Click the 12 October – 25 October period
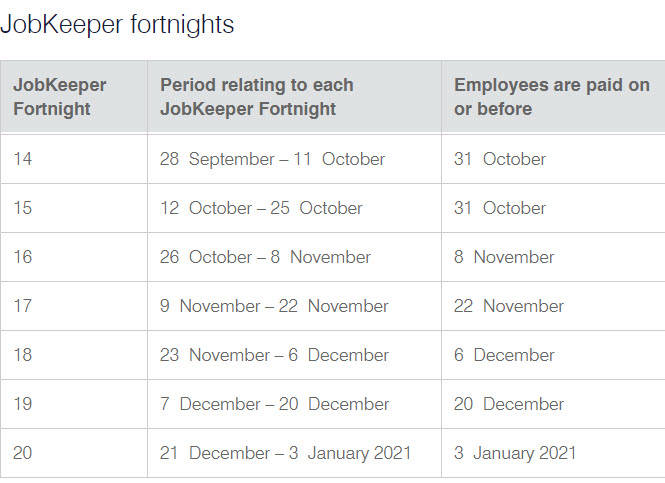Viewport: 665px width, 483px height. 261,208
